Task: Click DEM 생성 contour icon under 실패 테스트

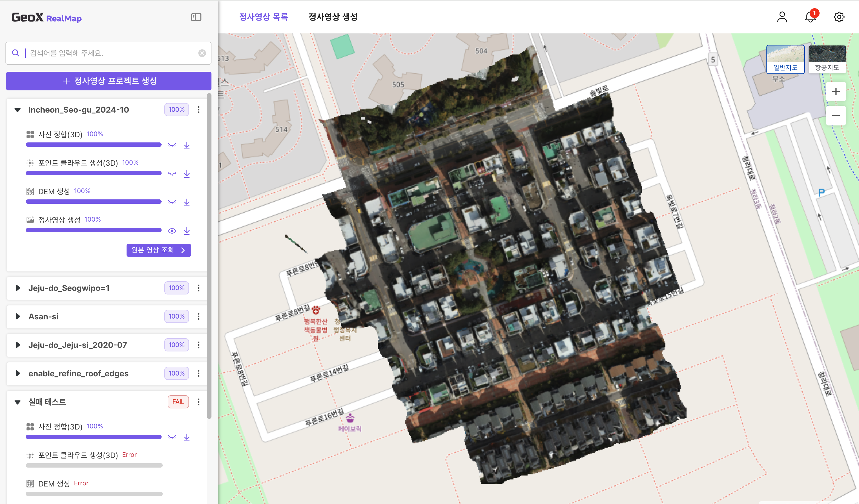Action: point(30,483)
